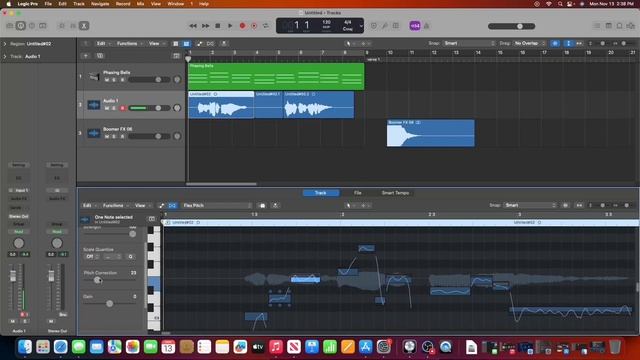The height and width of the screenshot is (360, 640).
Task: Fast forward with the forward button
Action: point(205,26)
